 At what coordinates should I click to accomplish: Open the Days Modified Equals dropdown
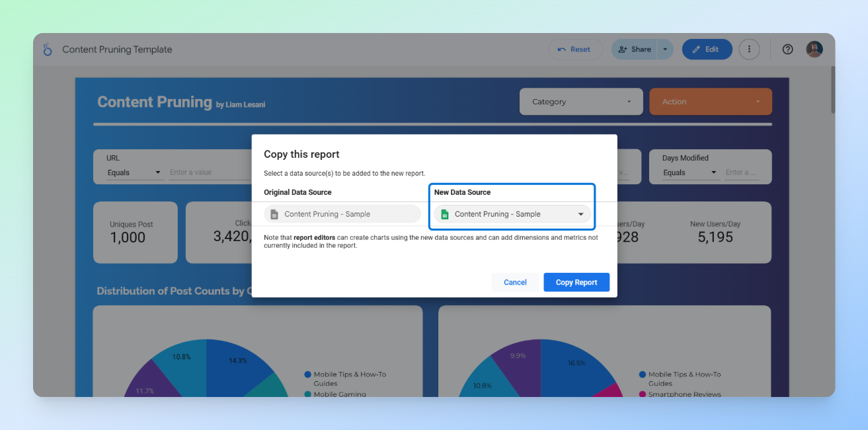[691, 172]
